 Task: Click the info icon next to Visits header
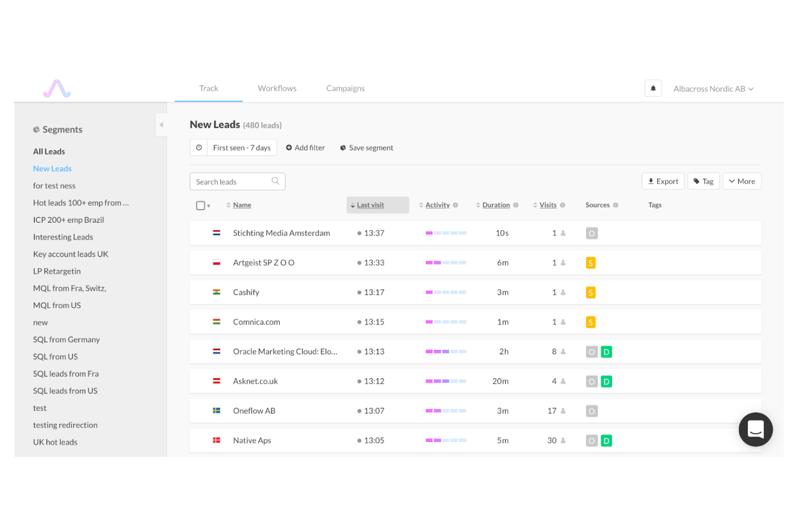tap(562, 205)
